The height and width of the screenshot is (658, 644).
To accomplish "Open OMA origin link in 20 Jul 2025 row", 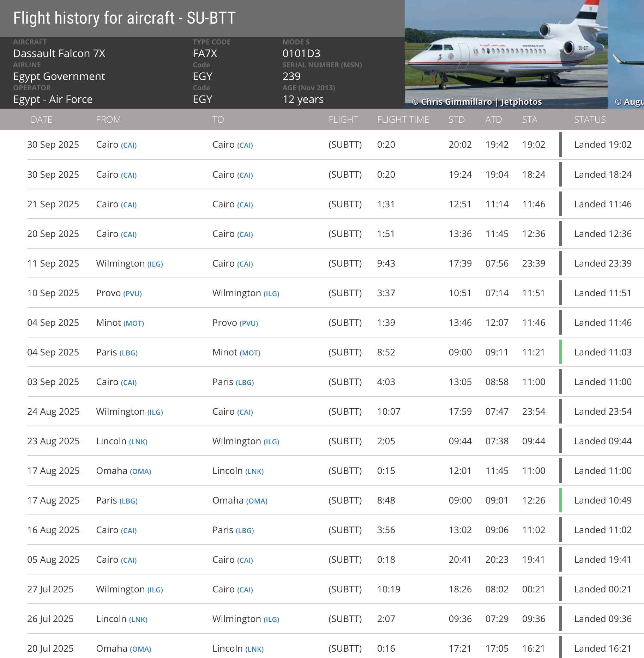I will click(x=140, y=649).
